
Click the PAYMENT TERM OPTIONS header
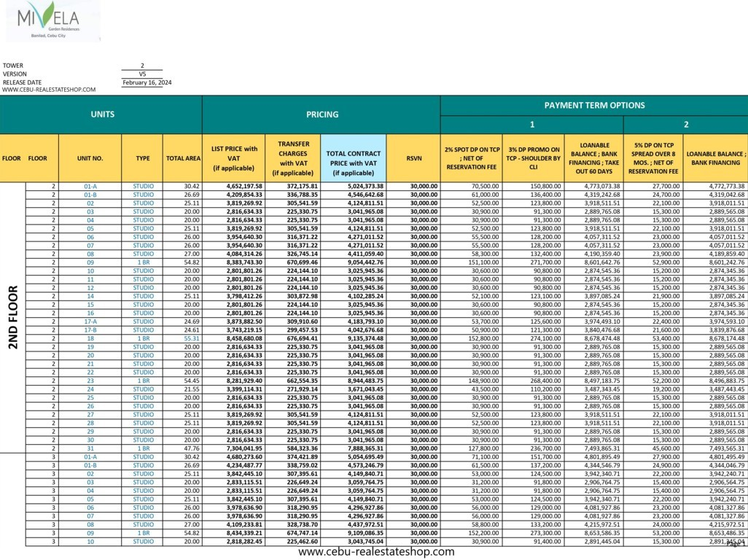click(x=594, y=106)
